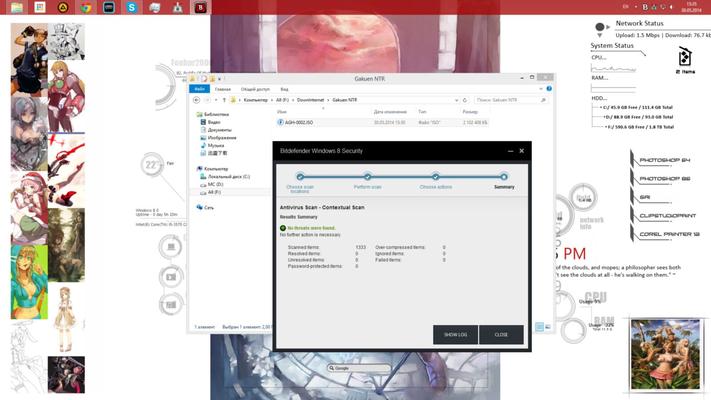This screenshot has width=711, height=400.
Task: Sort files by the Тип column header
Action: tap(422, 112)
